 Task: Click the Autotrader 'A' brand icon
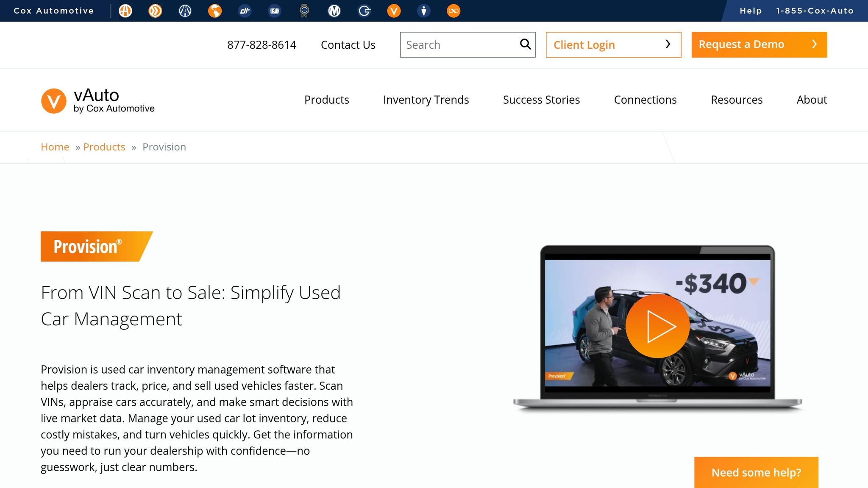click(125, 11)
